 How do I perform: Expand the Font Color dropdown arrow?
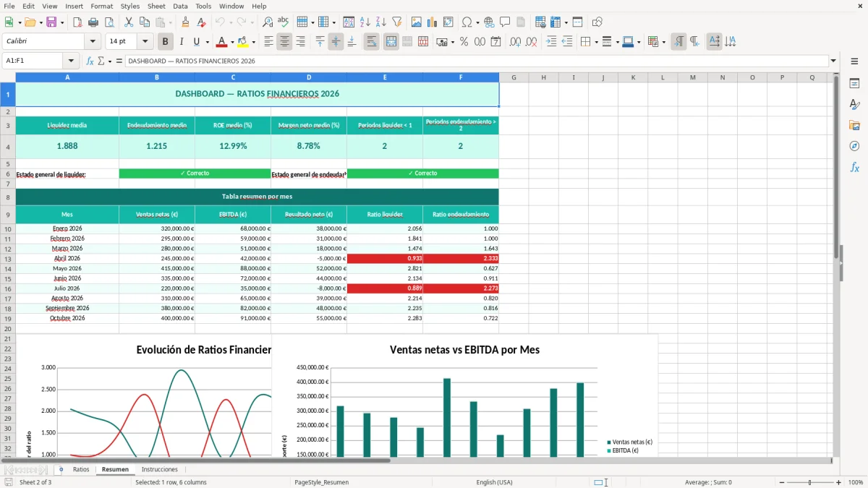(231, 42)
